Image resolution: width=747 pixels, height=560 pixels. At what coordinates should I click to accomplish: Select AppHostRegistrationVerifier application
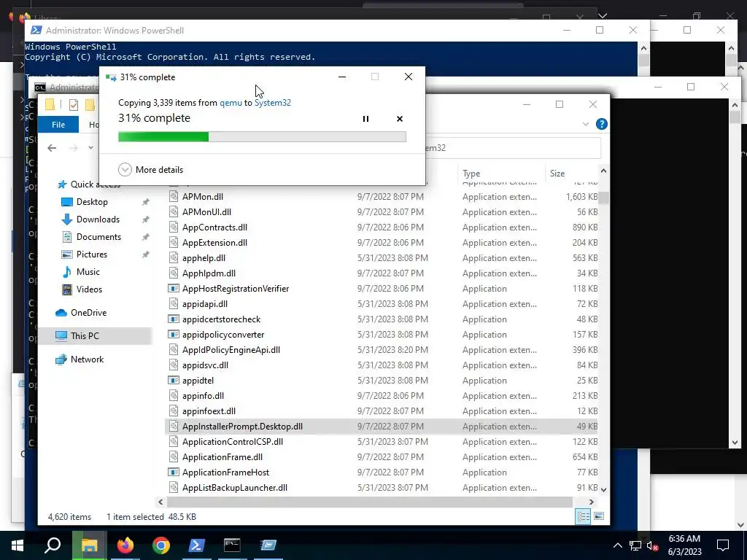pos(236,289)
